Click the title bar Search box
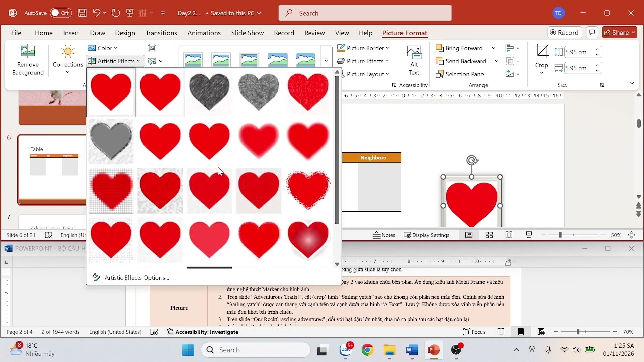 pyautogui.click(x=365, y=13)
